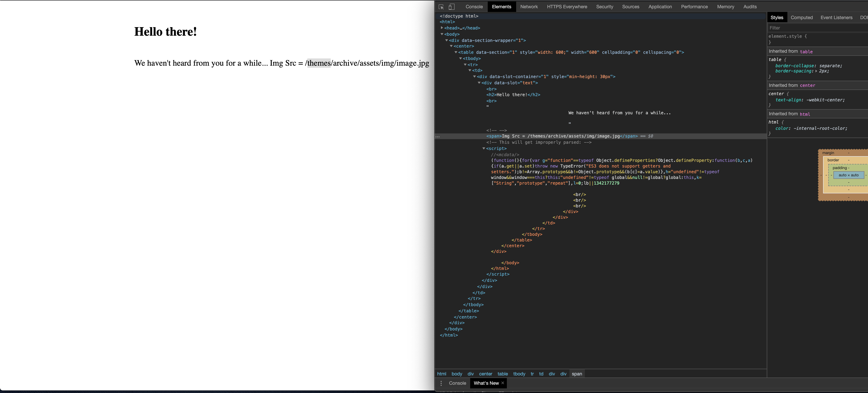
Task: Expand the head element node
Action: 442,28
